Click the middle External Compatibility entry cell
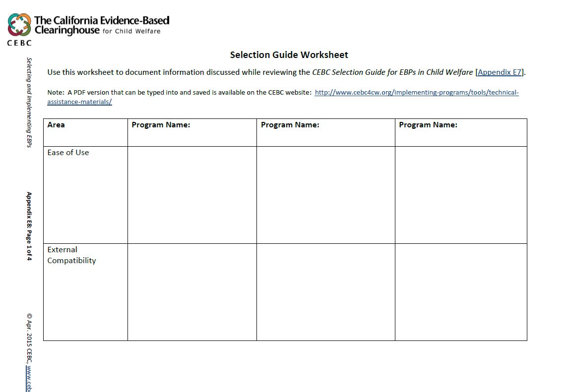 325,291
